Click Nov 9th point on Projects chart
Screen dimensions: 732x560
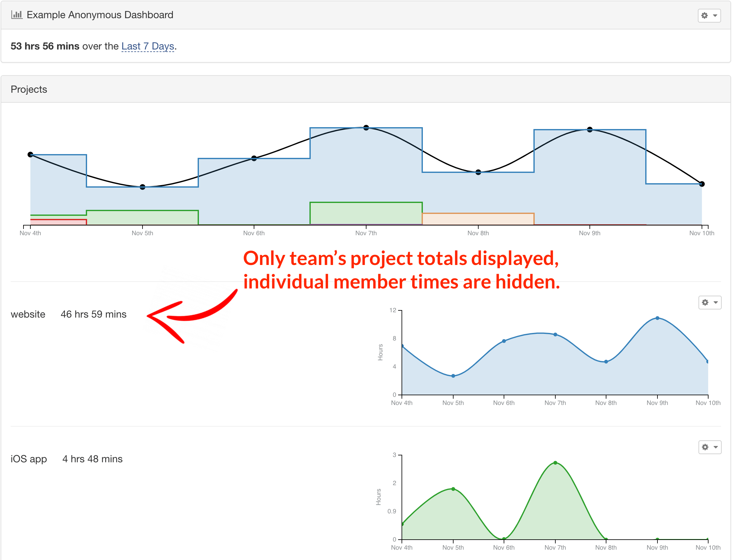pos(589,130)
